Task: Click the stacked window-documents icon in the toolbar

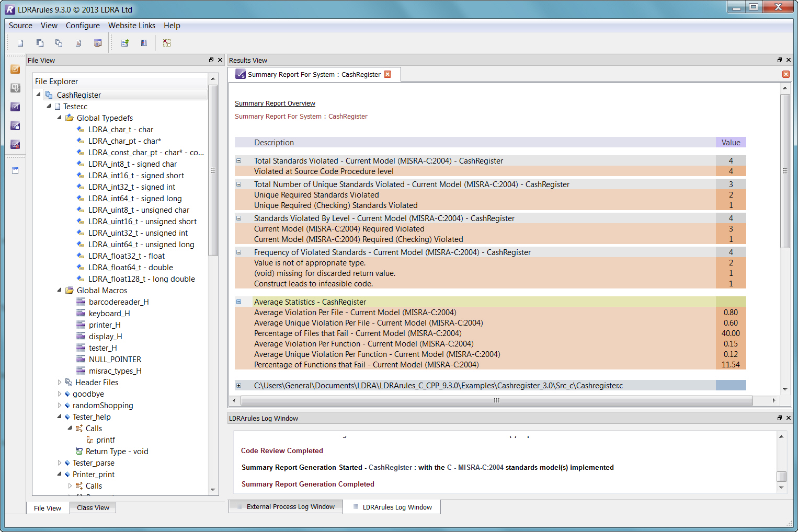Action: tap(98, 43)
